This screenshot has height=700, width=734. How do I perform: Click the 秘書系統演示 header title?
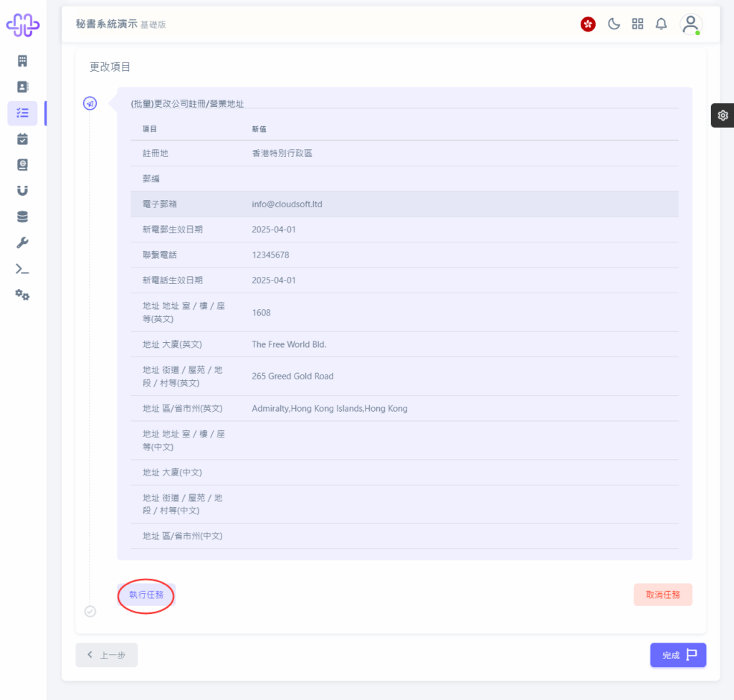(x=106, y=24)
